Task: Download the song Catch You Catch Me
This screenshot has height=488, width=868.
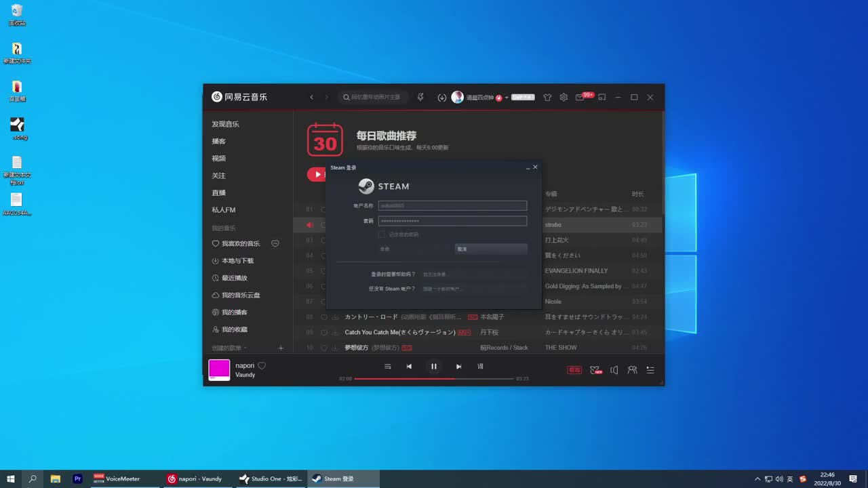Action: tap(335, 332)
